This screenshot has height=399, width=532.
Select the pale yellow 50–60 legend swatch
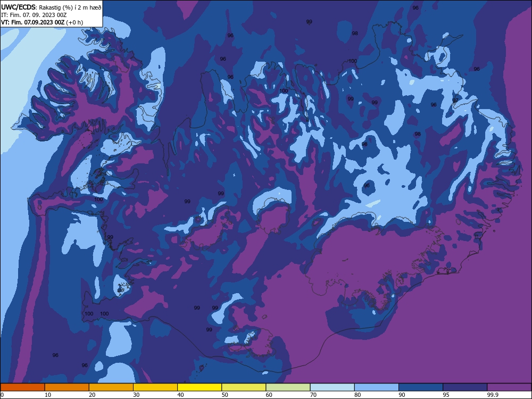pyautogui.click(x=244, y=387)
